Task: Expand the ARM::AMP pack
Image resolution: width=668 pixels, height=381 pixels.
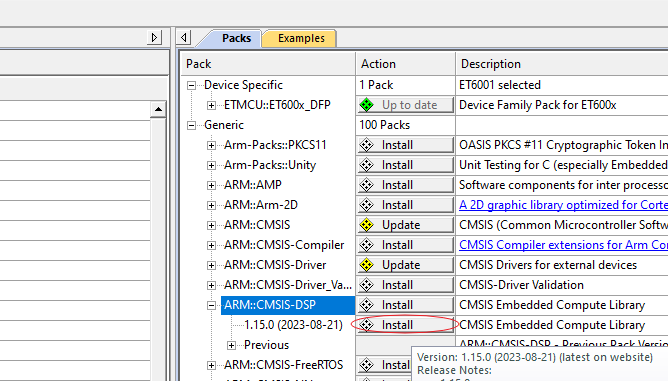Action: click(211, 185)
